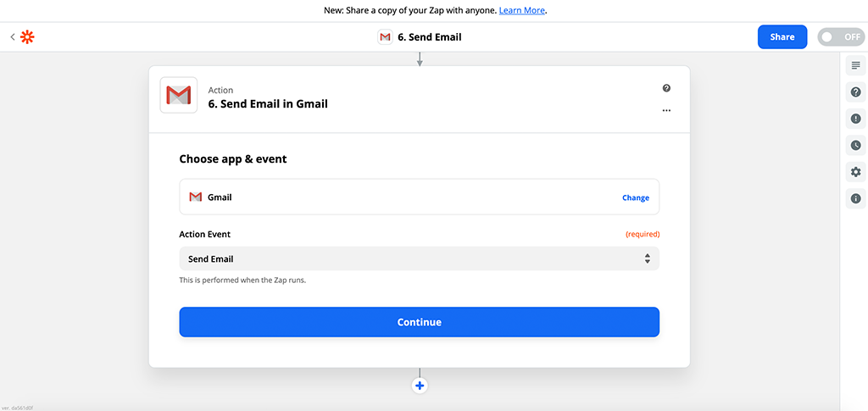The width and height of the screenshot is (868, 411).
Task: Click the large Gmail icon in Action header
Action: coord(178,95)
